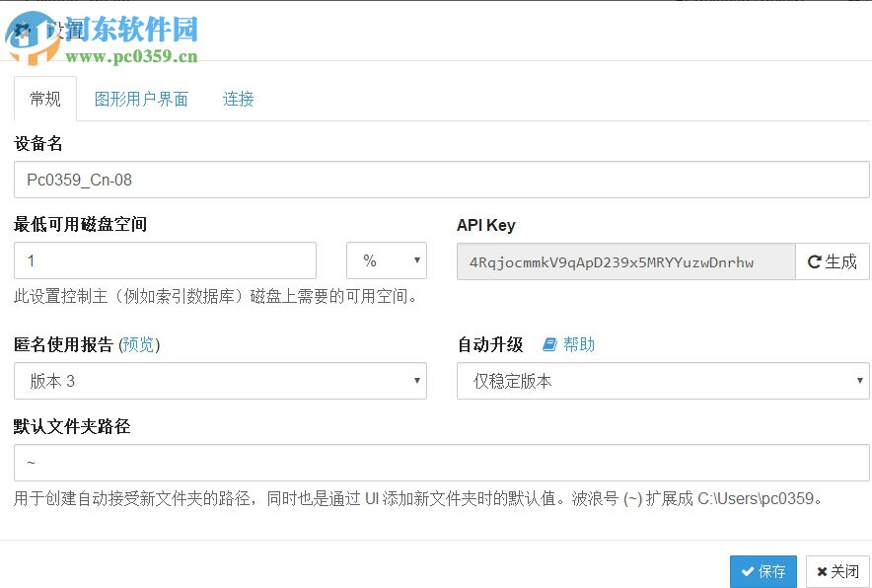The height and width of the screenshot is (588, 872).
Task: Click the 设备名 label
Action: click(37, 143)
